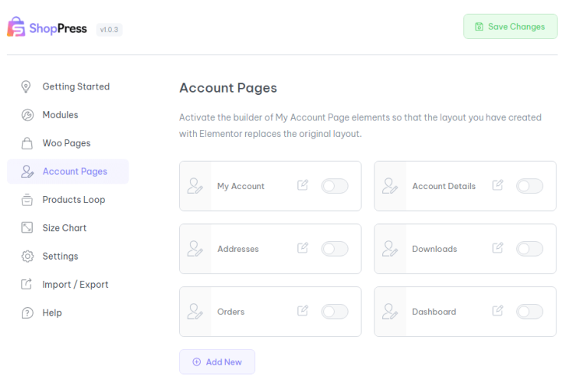The height and width of the screenshot is (392, 576).
Task: Turn on the Downloads toggle
Action: 529,249
